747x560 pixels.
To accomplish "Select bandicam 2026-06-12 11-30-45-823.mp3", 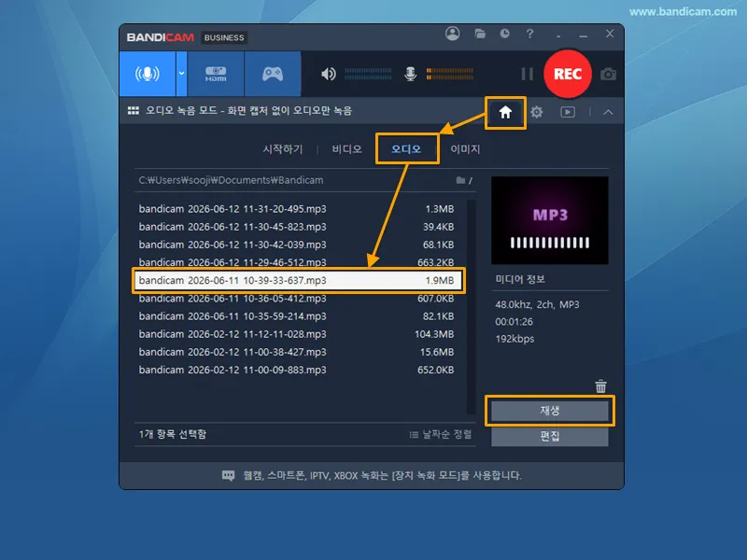I will (298, 227).
